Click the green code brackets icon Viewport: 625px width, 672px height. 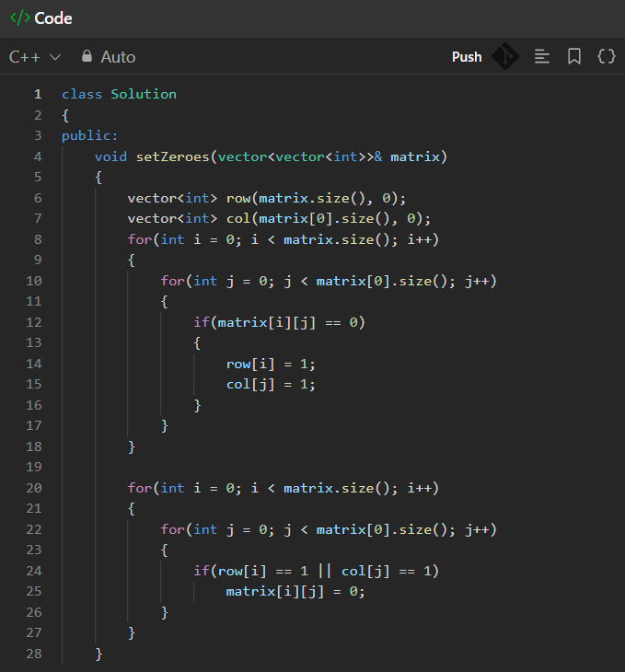20,18
